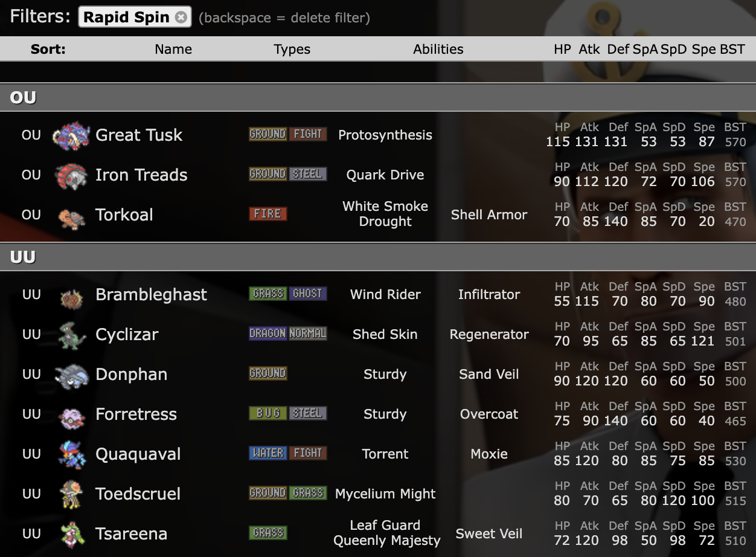Sort list by Spe stat
This screenshot has width=756, height=557.
[x=703, y=50]
